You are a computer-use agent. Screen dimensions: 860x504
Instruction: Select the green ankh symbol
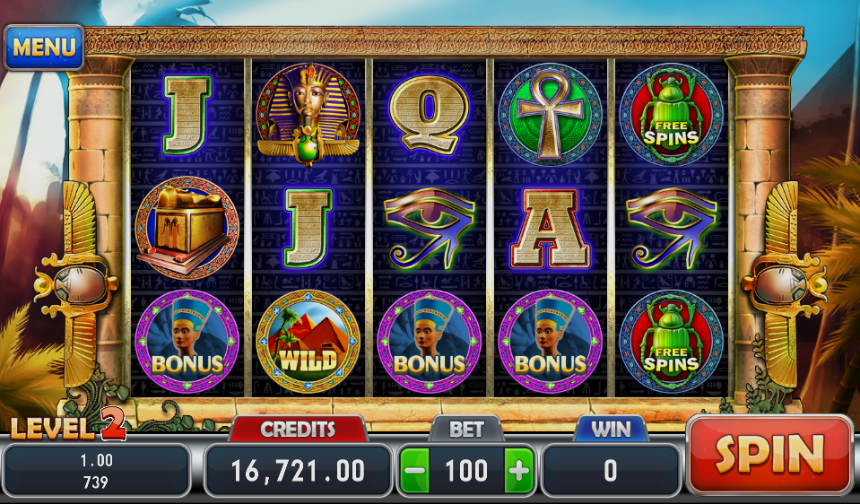(x=550, y=114)
